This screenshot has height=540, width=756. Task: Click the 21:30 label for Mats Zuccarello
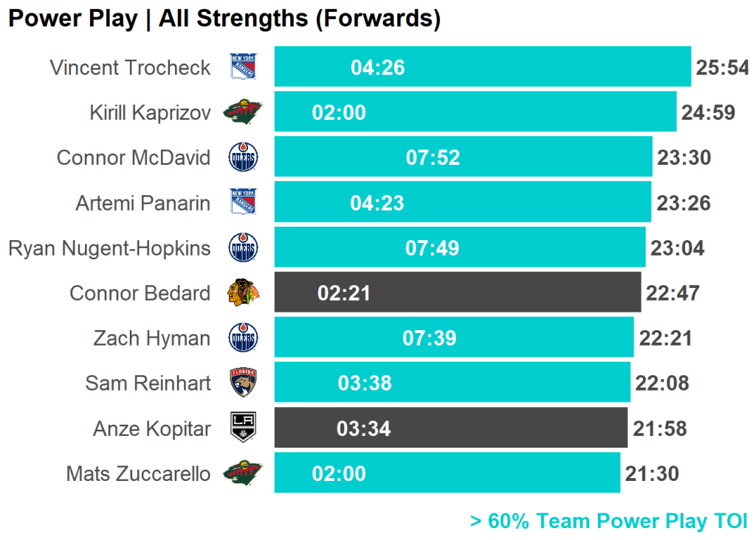[x=652, y=474]
